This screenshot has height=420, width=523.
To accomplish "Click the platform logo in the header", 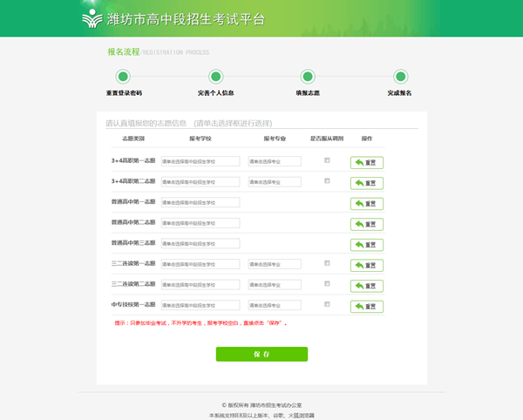I will click(x=92, y=19).
